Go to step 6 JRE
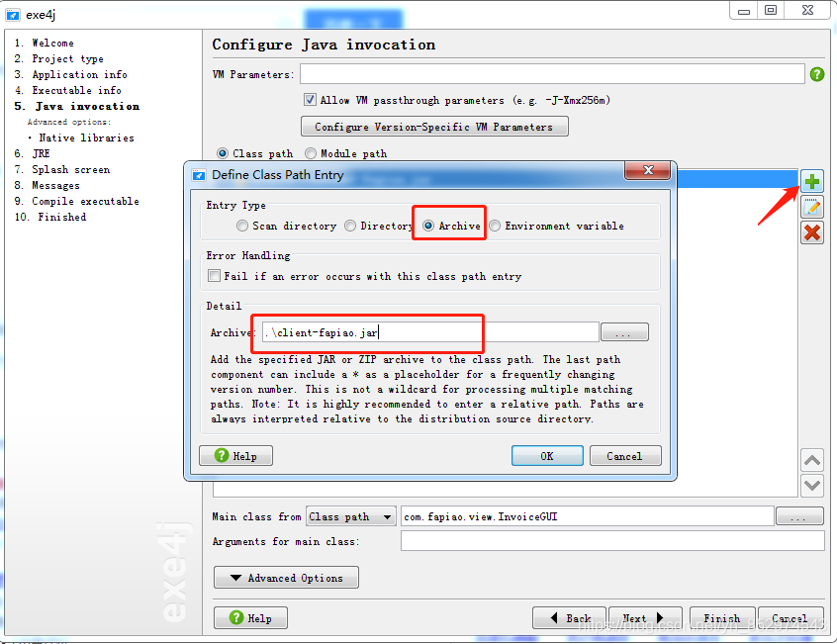837x644 pixels. (32, 153)
